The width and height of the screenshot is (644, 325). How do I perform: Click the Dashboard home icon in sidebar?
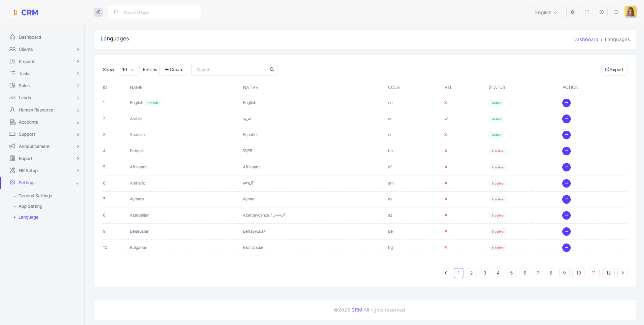click(x=12, y=37)
